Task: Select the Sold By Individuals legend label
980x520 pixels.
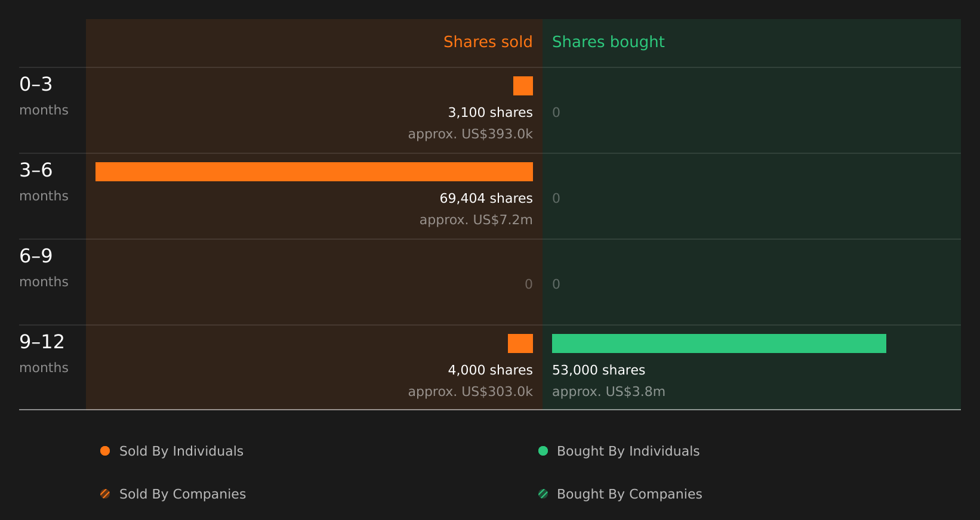Action: coord(181,451)
